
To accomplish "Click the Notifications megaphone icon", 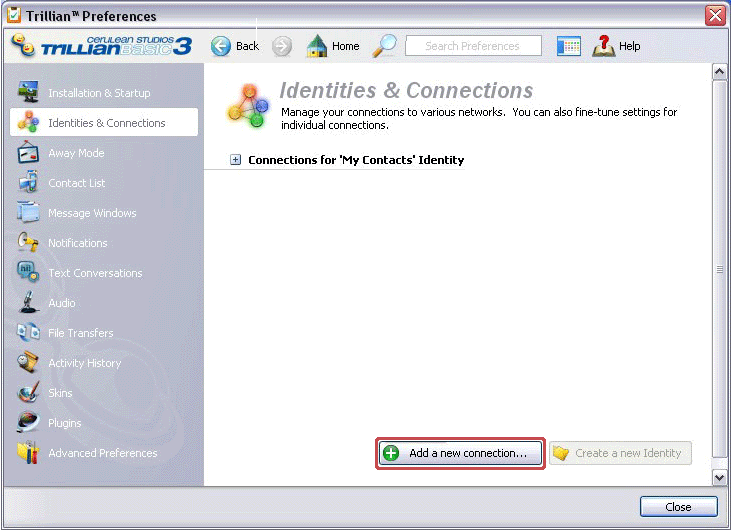I will pos(28,242).
